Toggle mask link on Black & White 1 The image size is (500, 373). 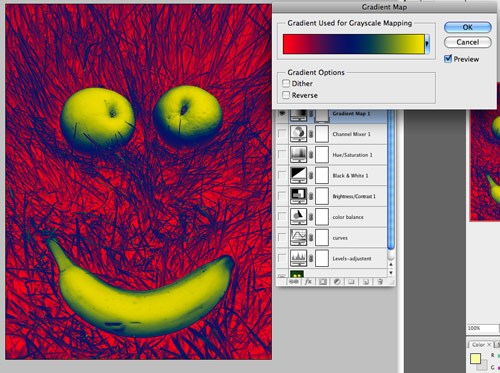[x=311, y=175]
